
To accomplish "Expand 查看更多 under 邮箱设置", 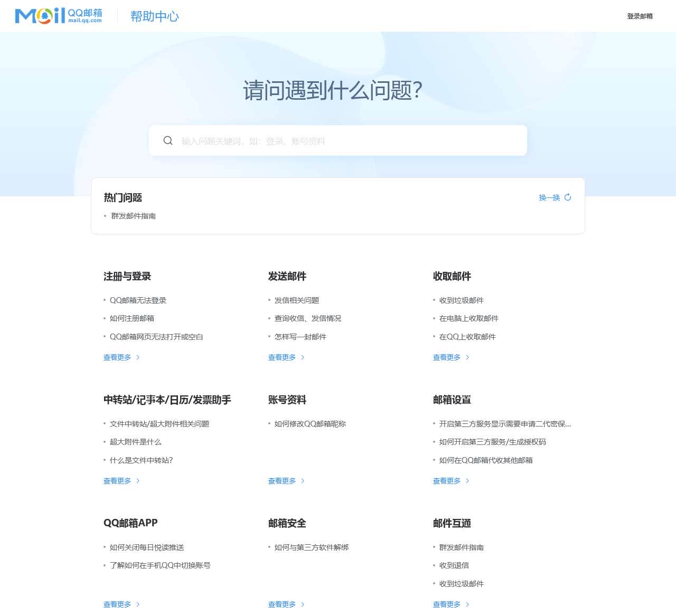I will pos(447,481).
